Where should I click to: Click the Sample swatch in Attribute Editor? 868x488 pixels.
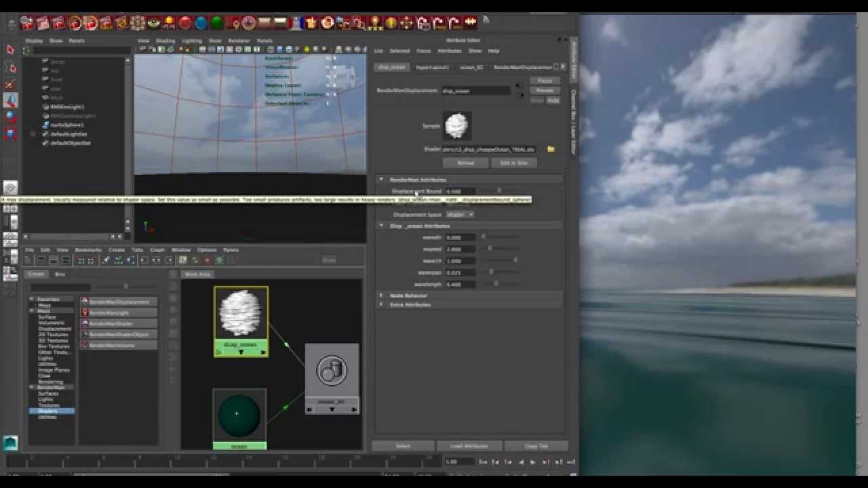[456, 126]
